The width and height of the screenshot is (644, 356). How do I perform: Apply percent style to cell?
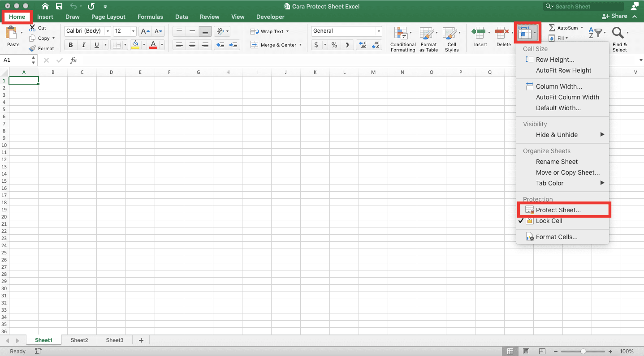pos(334,45)
